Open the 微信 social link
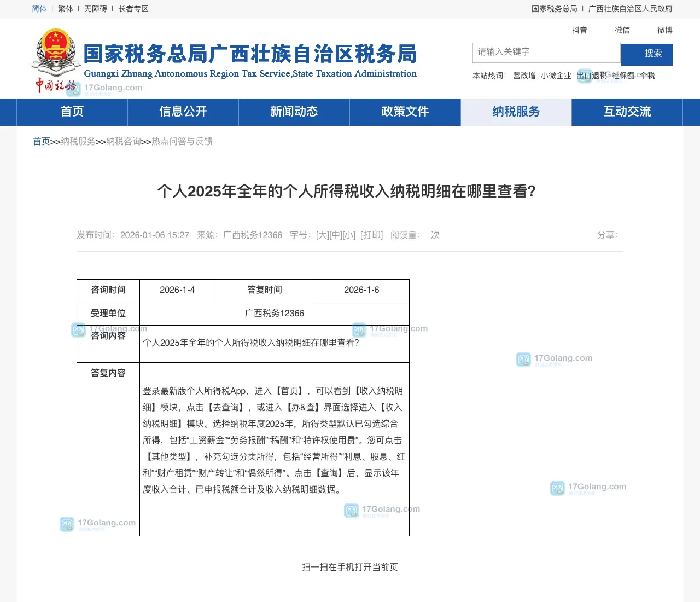Screen dimensions: 700x602 click(x=622, y=30)
